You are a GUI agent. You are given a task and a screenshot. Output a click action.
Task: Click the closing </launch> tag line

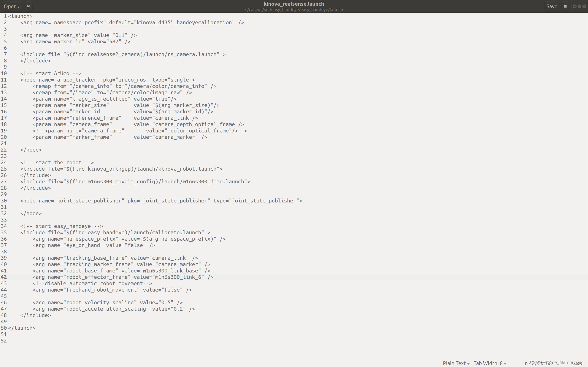click(x=22, y=328)
